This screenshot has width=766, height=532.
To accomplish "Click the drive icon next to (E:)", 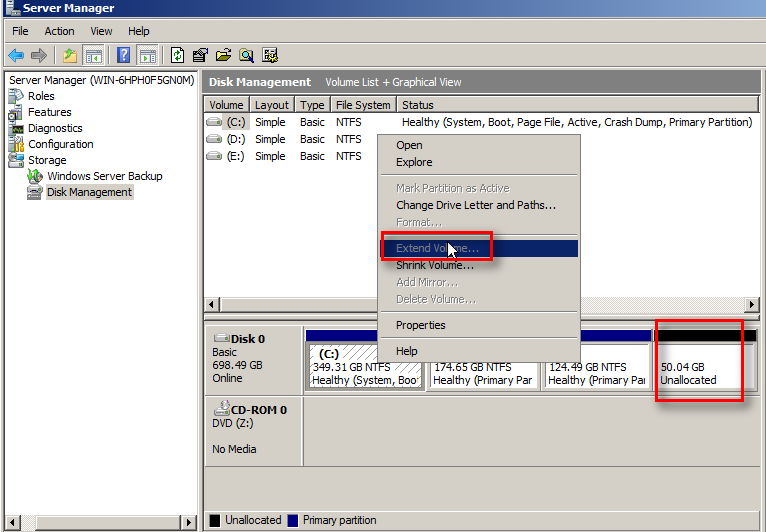I will (x=214, y=156).
